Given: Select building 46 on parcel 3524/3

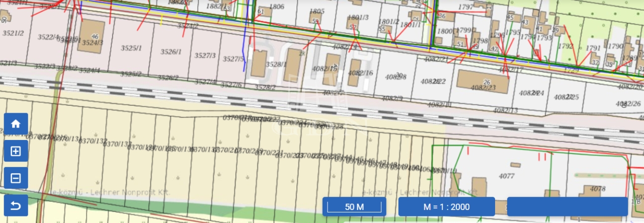Looking at the screenshot, I should tap(92, 34).
